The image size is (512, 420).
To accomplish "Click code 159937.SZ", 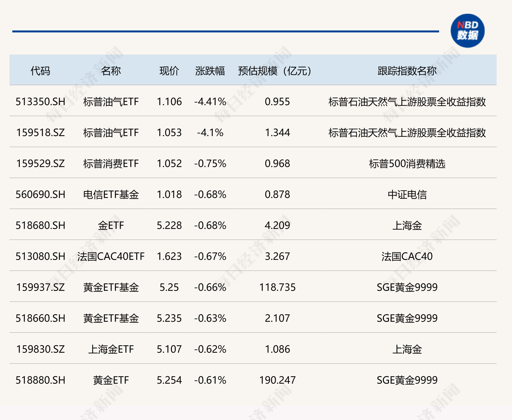I will click(41, 287).
